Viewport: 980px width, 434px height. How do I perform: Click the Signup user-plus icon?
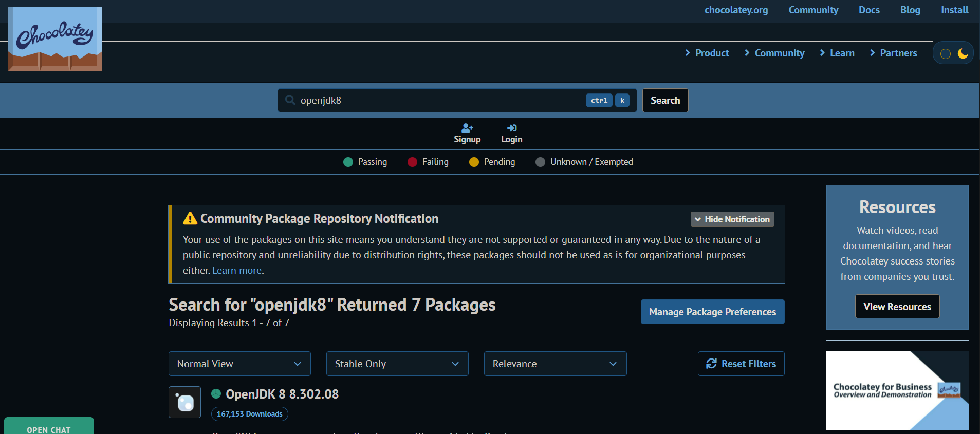(x=467, y=128)
